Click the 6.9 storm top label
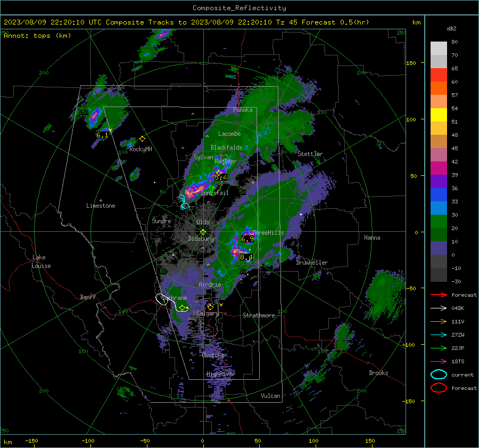The height and width of the screenshot is (448, 479). pyautogui.click(x=247, y=239)
